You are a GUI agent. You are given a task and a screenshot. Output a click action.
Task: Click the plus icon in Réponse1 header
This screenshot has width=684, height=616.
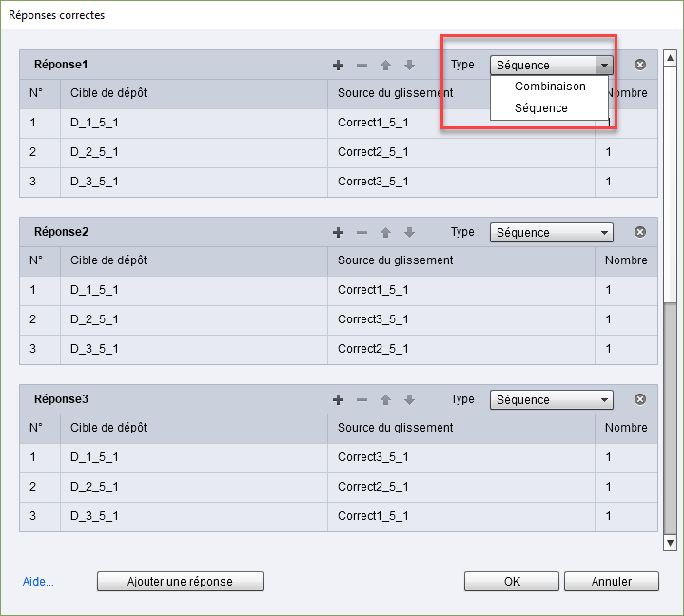(x=338, y=66)
